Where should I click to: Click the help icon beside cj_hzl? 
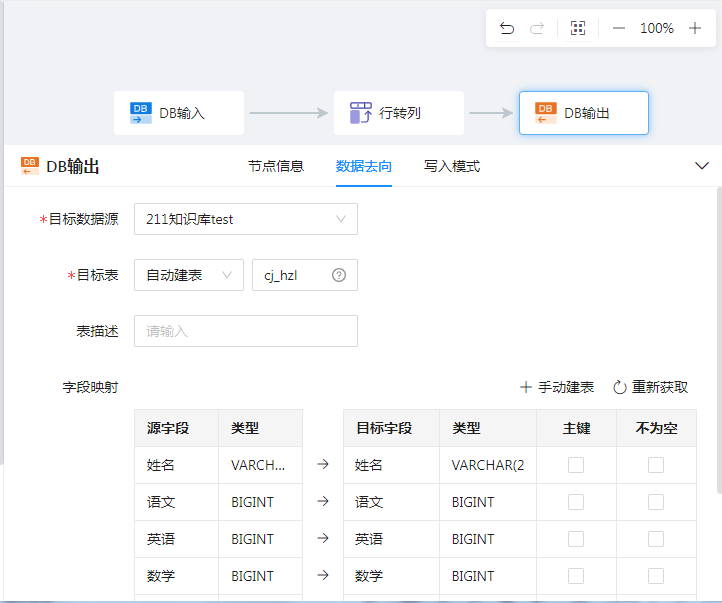tap(339, 275)
